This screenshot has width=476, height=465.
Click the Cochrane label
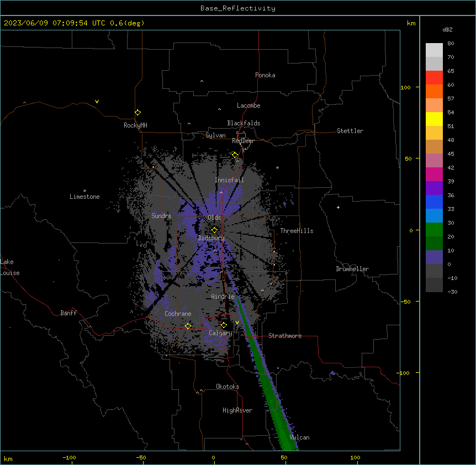coord(178,314)
